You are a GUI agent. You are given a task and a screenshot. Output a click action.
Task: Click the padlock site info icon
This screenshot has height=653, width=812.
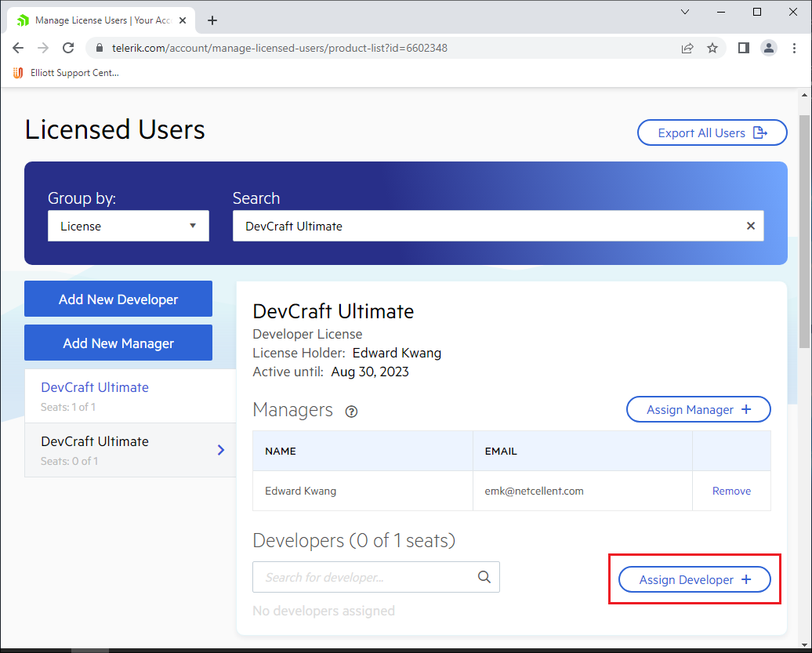pos(100,48)
